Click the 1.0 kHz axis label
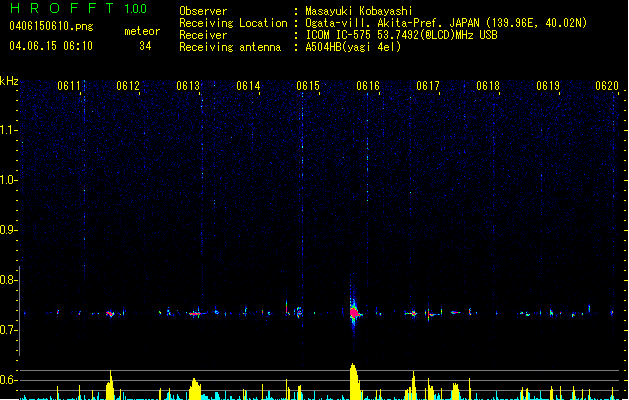Screen dimensions: 629x400 (x=9, y=180)
